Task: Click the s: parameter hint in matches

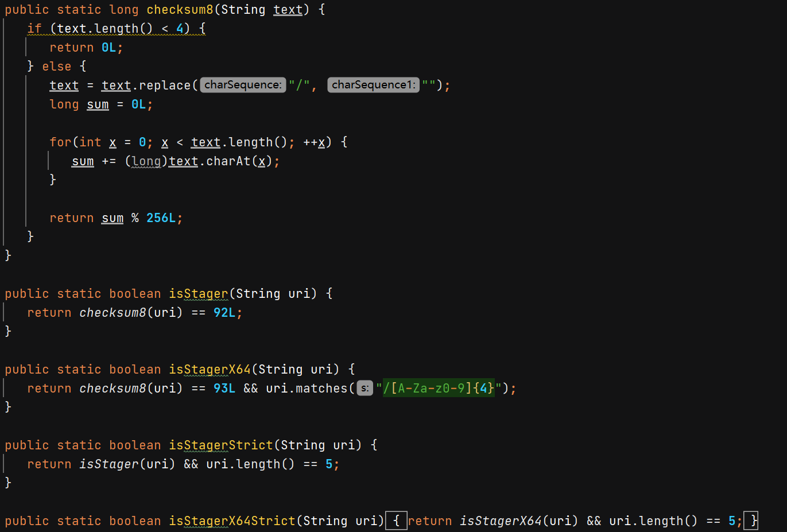Action: click(365, 389)
